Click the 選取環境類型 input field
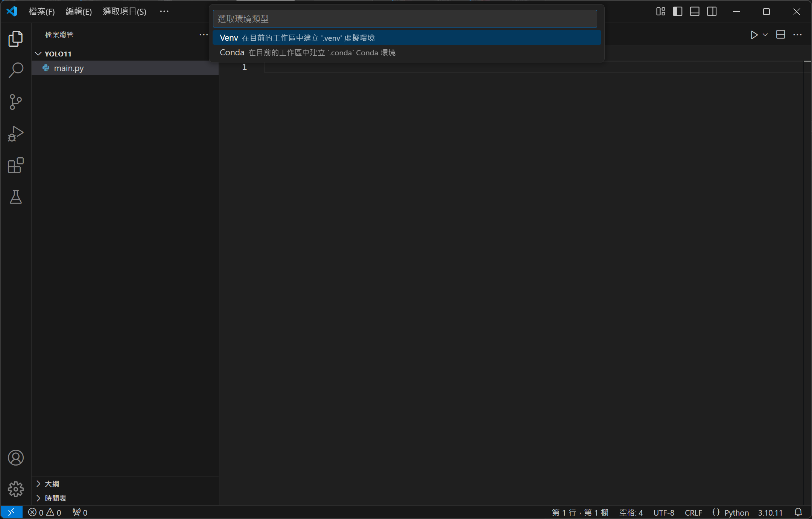 coord(404,18)
